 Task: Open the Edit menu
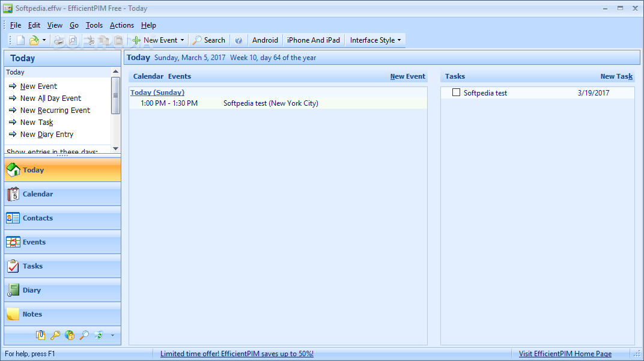(x=34, y=25)
